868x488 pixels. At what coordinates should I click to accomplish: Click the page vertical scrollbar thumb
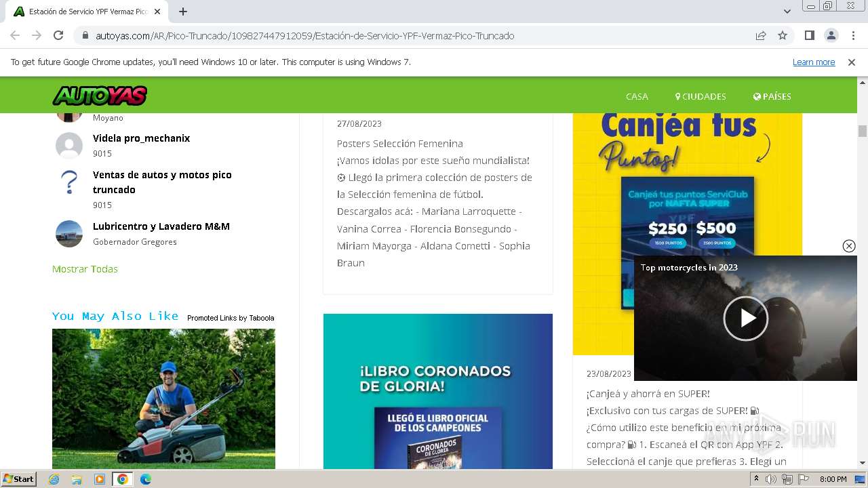click(x=863, y=131)
